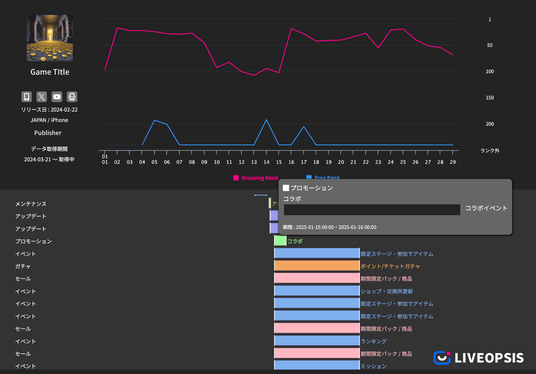Toggle the blue Free Rank legend item
Image resolution: width=536 pixels, height=374 pixels.
tap(323, 177)
